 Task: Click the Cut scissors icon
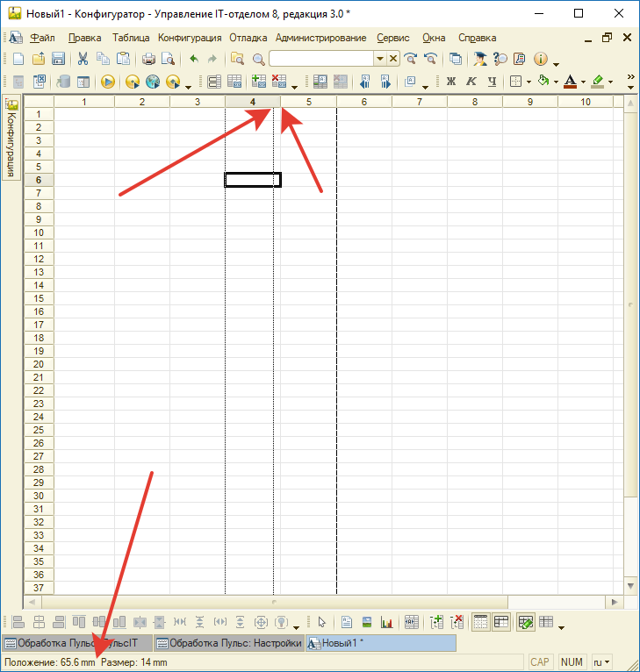click(x=83, y=59)
